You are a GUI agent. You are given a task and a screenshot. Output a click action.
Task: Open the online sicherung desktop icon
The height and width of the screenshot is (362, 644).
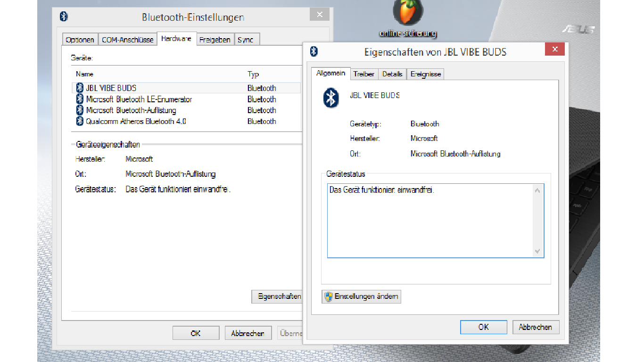pyautogui.click(x=408, y=19)
